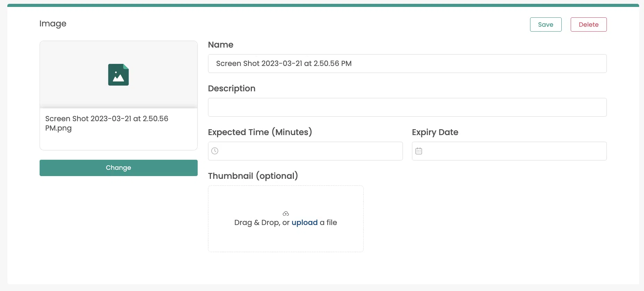Click the clock icon in Expected Time

215,151
